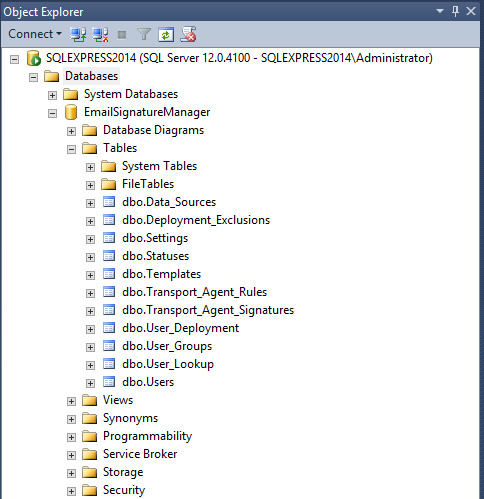Viewport: 484px width, 499px height.
Task: Select dbo.Statuses table name
Action: [x=156, y=256]
